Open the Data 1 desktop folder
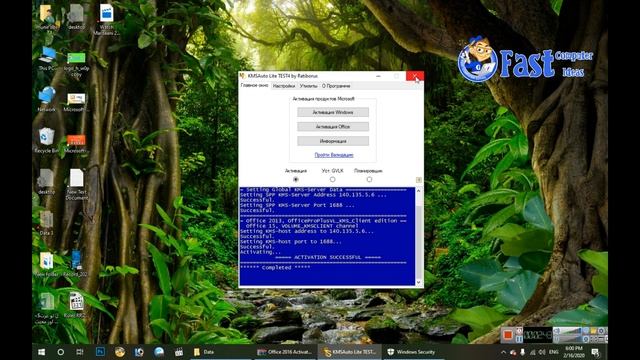This screenshot has width=640, height=360. 46,223
